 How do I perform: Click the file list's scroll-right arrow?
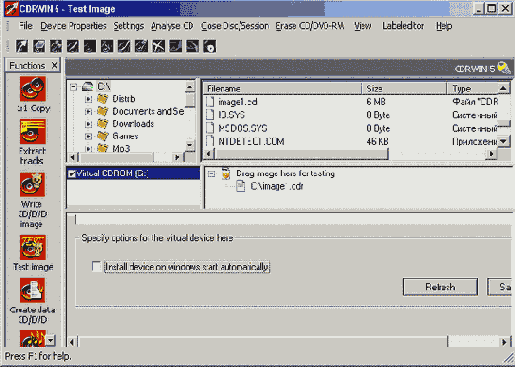[x=491, y=154]
